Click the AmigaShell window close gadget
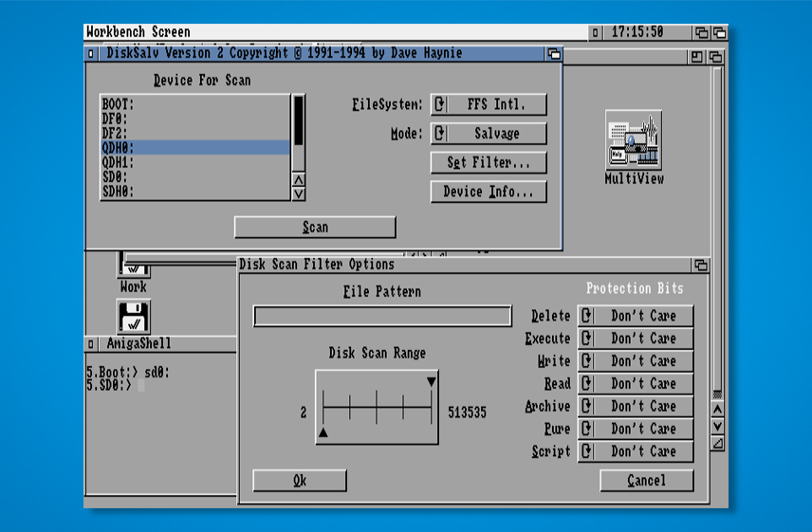 click(92, 344)
